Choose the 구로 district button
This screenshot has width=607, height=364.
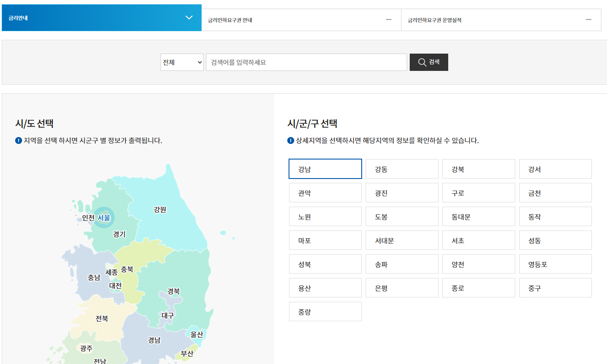(479, 193)
